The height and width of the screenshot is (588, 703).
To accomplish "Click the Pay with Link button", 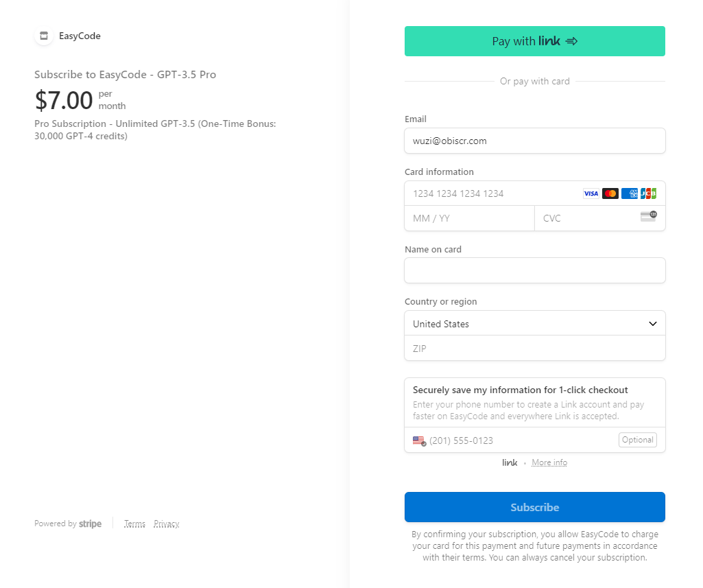I will 534,41.
